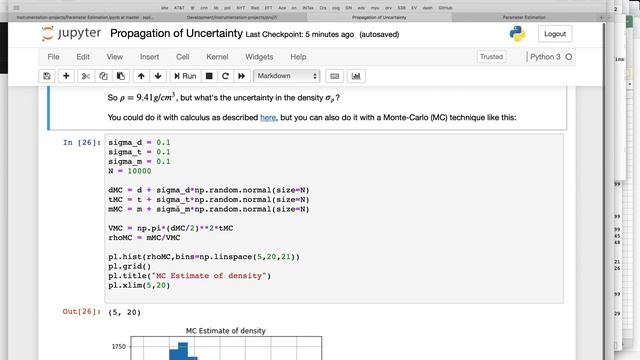
Task: Switch to the Parameter Estimation browser tab
Action: [524, 17]
